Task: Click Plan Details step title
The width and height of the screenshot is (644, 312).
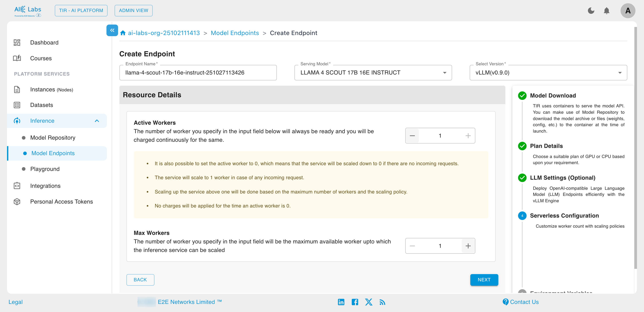Action: [x=546, y=146]
